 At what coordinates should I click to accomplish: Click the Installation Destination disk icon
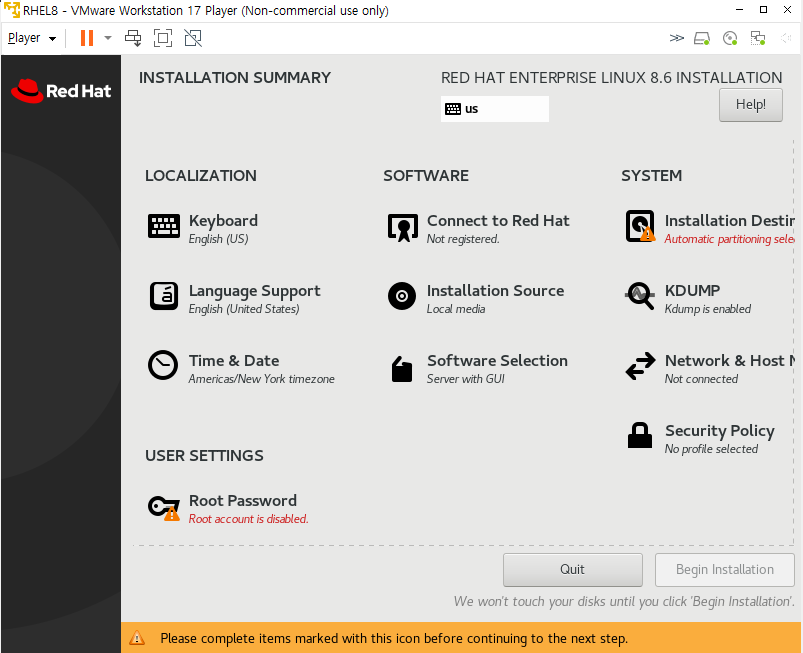(640, 226)
